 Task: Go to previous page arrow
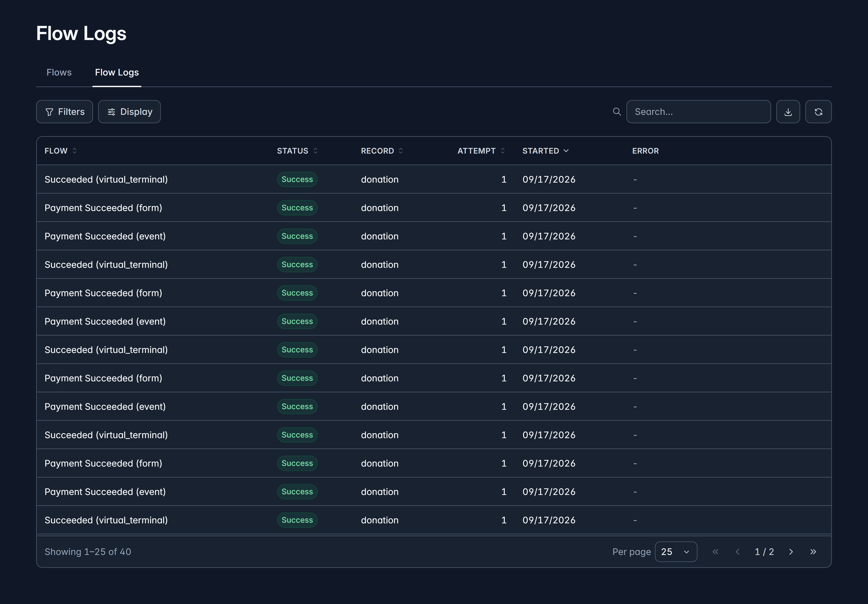click(x=738, y=552)
